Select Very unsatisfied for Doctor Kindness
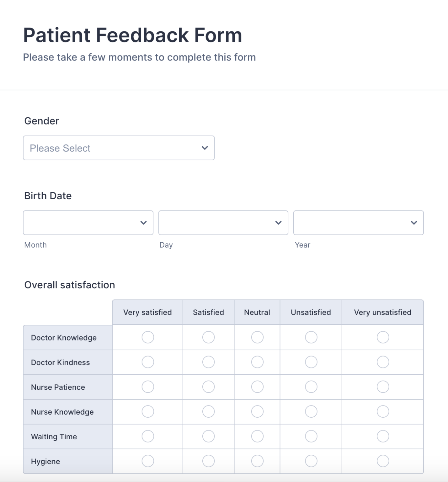Screen dimensions: 448x482 point(382,362)
